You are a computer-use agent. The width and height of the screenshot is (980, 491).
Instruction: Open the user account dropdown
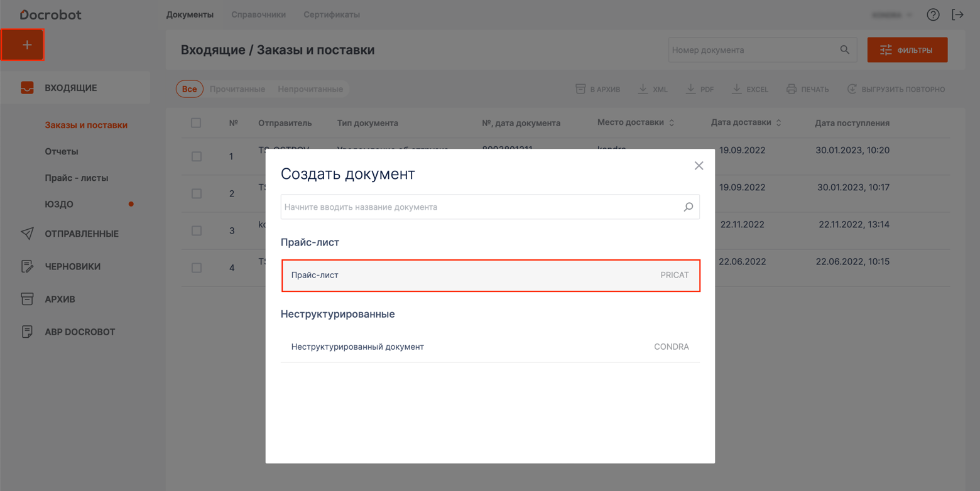pyautogui.click(x=893, y=14)
